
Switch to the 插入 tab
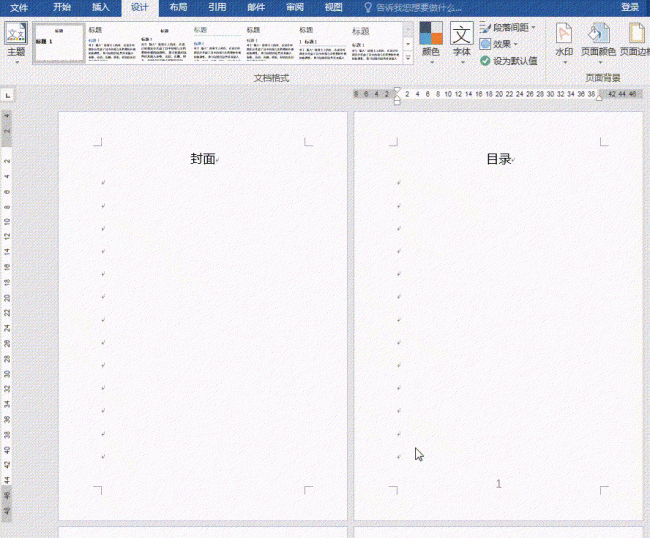coord(101,7)
